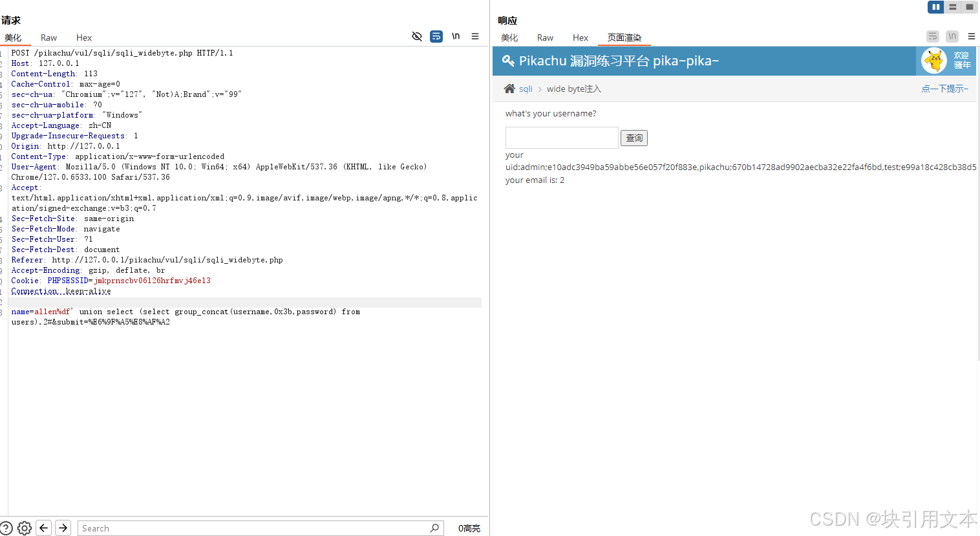The height and width of the screenshot is (536, 980).
Task: Click 请求 panel heading
Action: pyautogui.click(x=11, y=21)
